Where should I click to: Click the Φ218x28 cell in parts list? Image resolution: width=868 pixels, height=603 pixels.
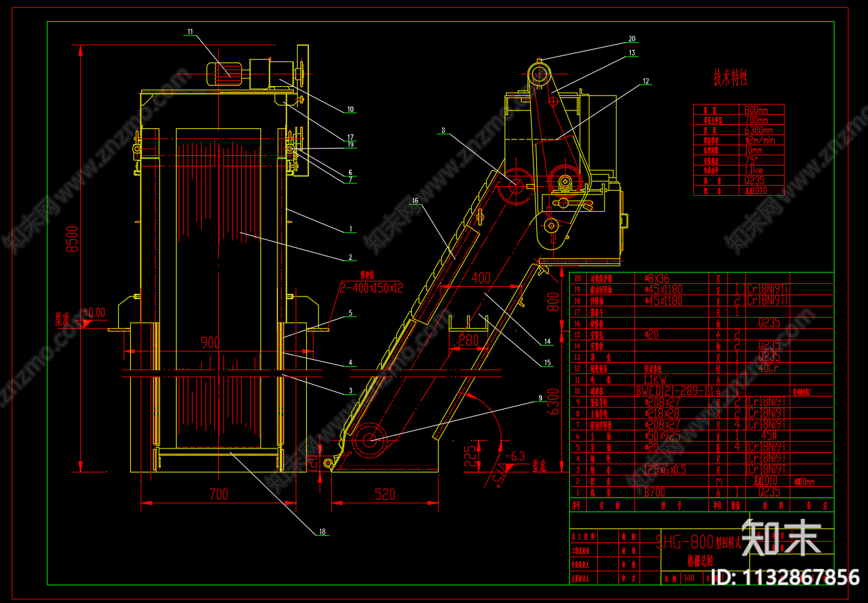click(662, 413)
